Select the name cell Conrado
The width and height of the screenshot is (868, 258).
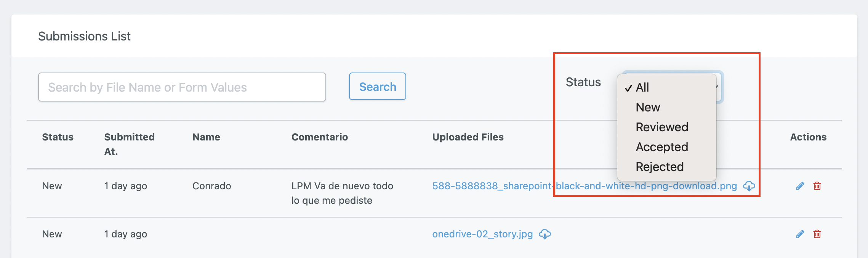click(x=212, y=186)
